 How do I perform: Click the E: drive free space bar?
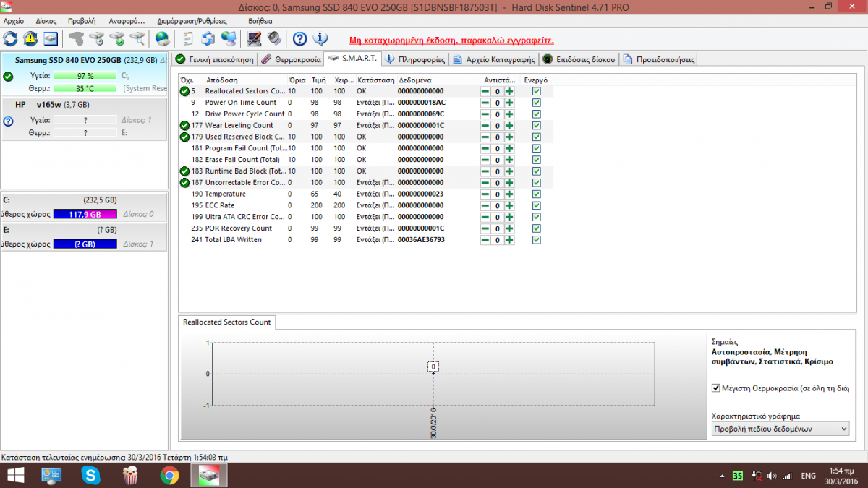[85, 244]
